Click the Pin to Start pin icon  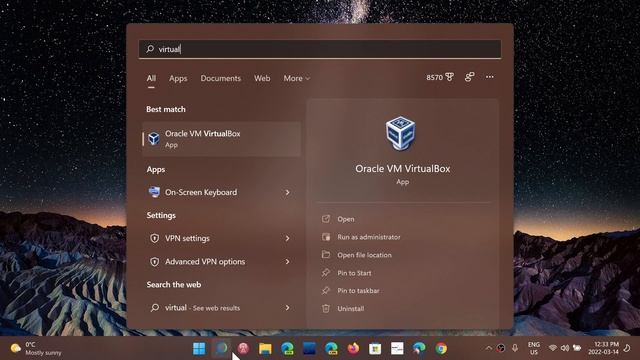pyautogui.click(x=326, y=273)
